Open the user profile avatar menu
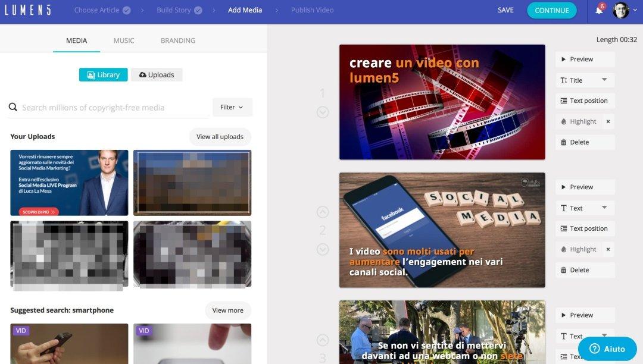 click(x=620, y=10)
